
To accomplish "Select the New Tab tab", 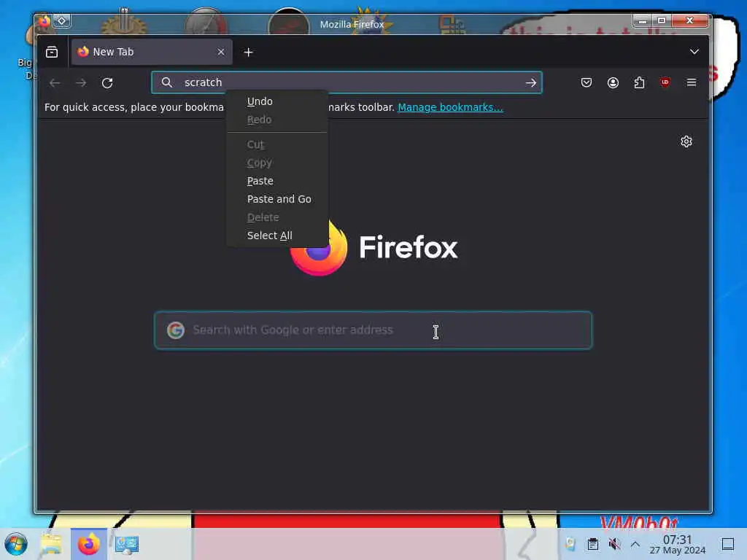I will [152, 52].
